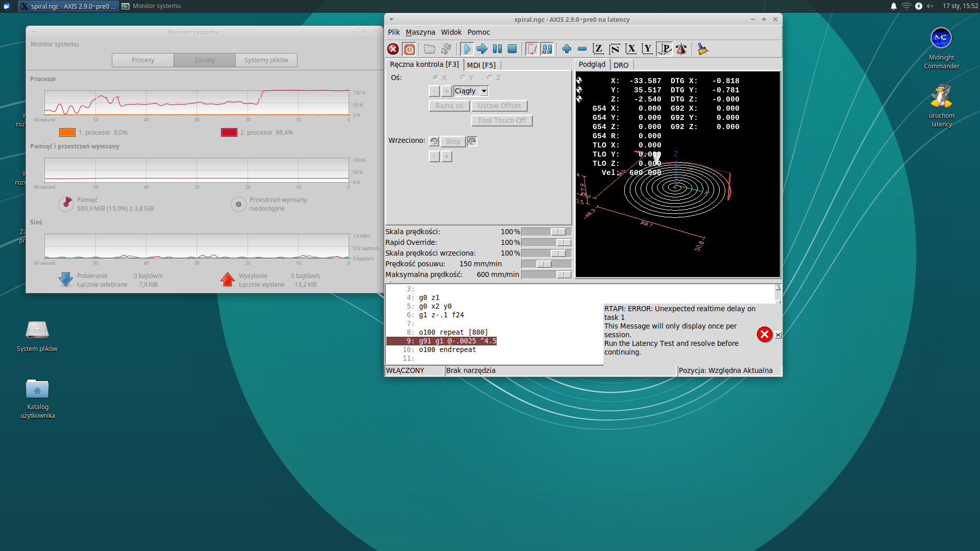The height and width of the screenshot is (551, 980).
Task: Open System plików desktop icon
Action: pyautogui.click(x=37, y=337)
